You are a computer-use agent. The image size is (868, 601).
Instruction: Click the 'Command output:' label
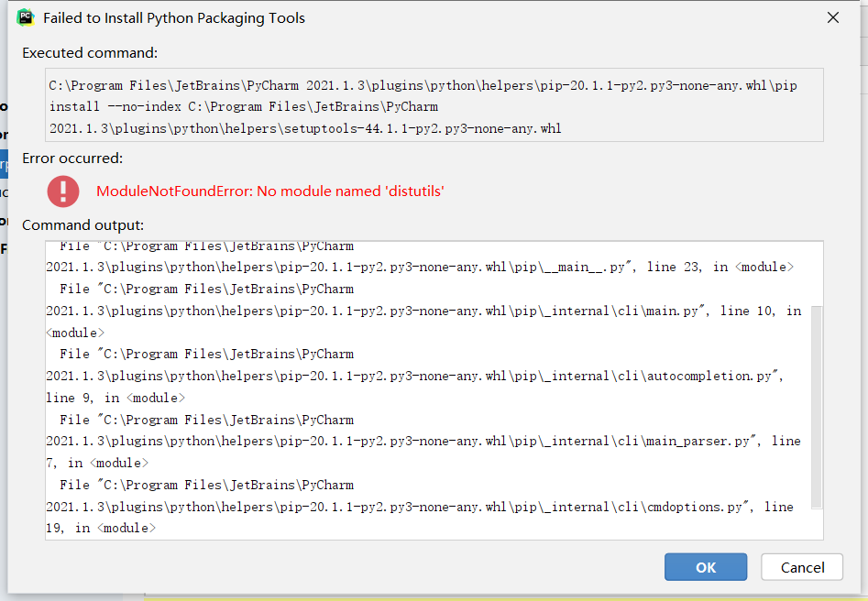click(x=83, y=225)
